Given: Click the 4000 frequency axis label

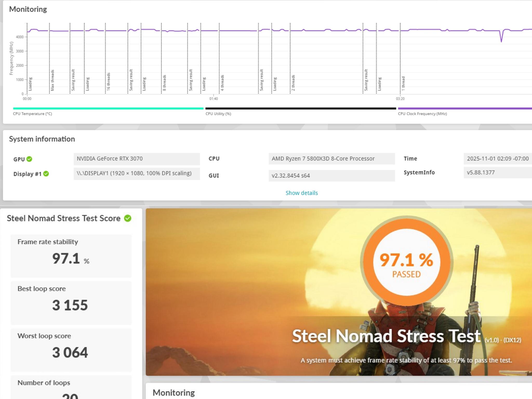Looking at the screenshot, I should click(20, 37).
